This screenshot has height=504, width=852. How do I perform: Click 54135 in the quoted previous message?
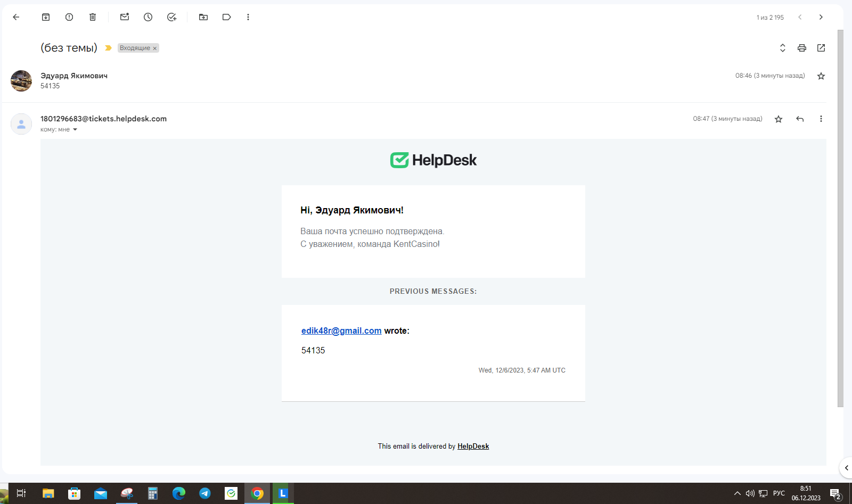(313, 351)
